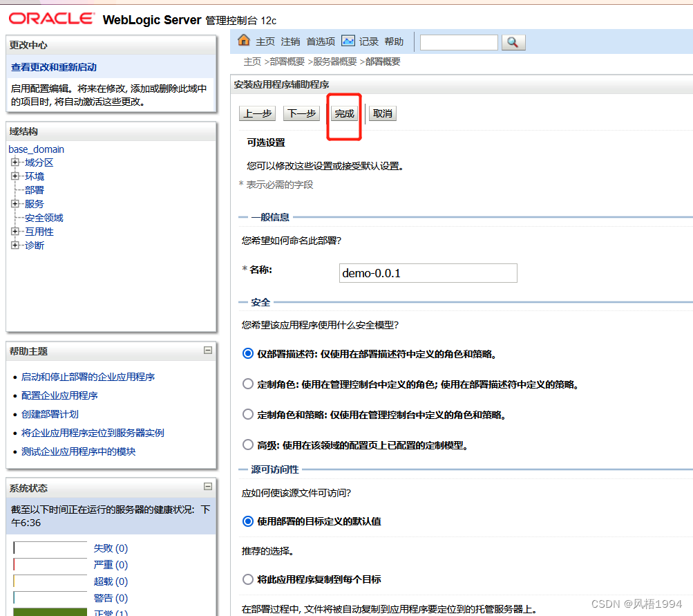Click the 完成 button
The image size is (693, 616).
(344, 113)
